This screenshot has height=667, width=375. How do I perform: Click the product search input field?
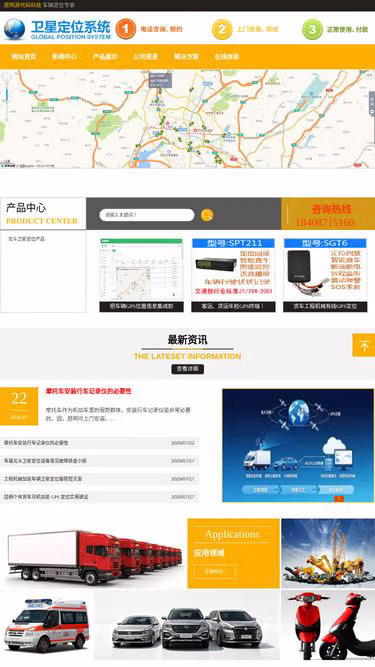[x=147, y=215]
